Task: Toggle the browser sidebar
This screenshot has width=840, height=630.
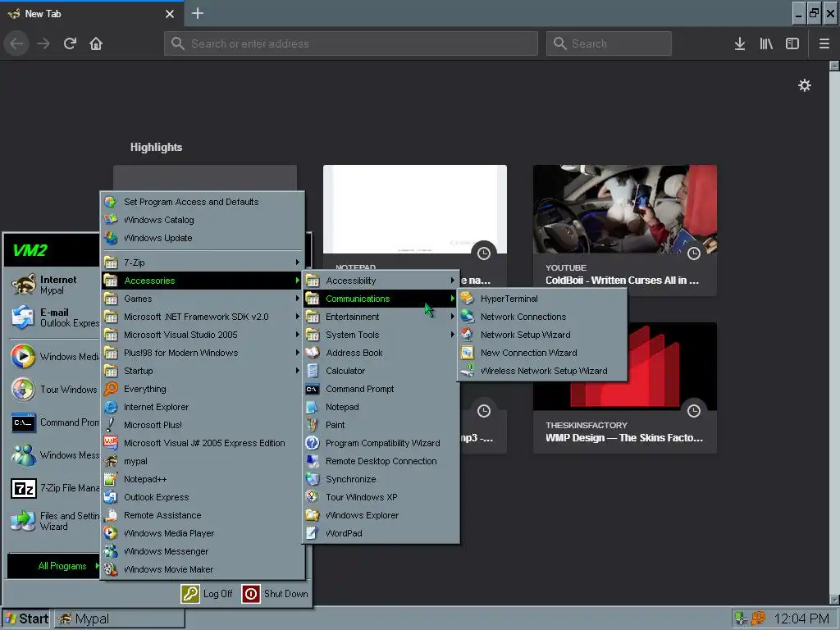Action: click(792, 43)
